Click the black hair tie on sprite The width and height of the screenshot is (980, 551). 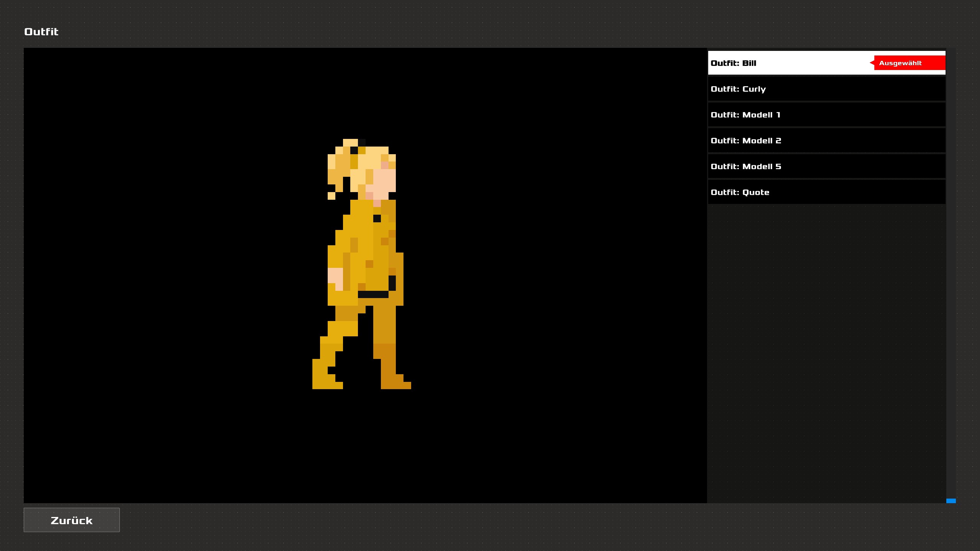pyautogui.click(x=354, y=150)
